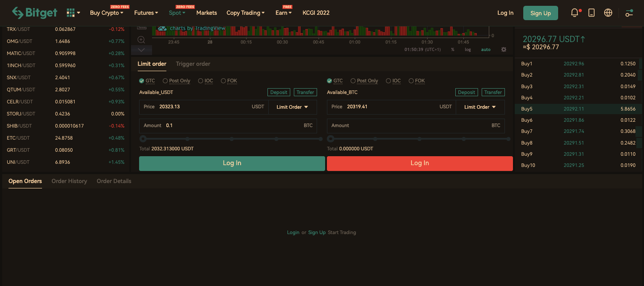Click Log In in the header

(505, 13)
